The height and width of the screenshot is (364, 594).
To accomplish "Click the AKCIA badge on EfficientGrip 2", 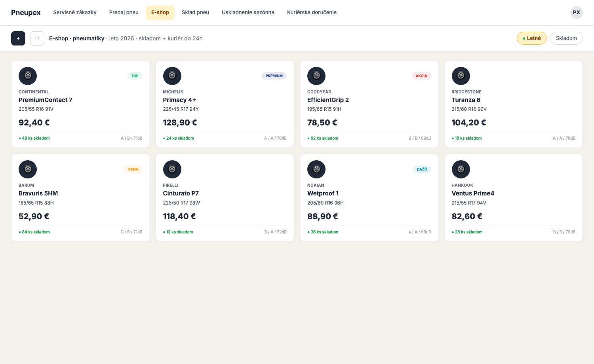I will [421, 76].
